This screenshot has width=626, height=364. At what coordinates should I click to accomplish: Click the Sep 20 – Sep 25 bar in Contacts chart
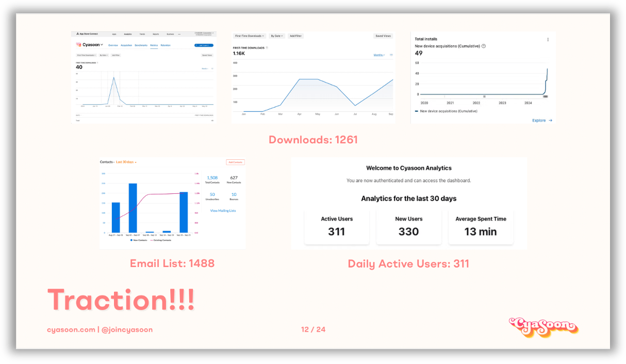[x=184, y=212]
